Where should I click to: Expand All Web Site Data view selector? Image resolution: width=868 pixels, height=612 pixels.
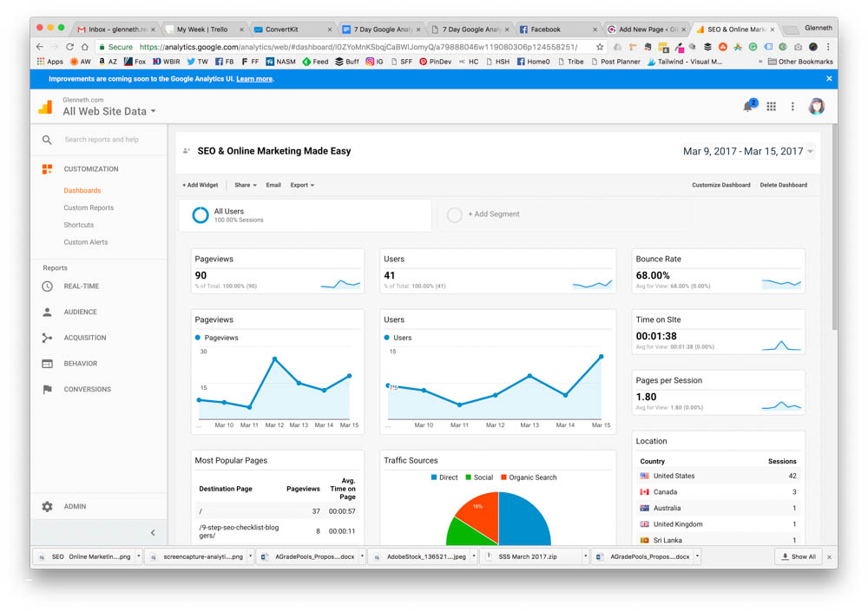point(109,111)
